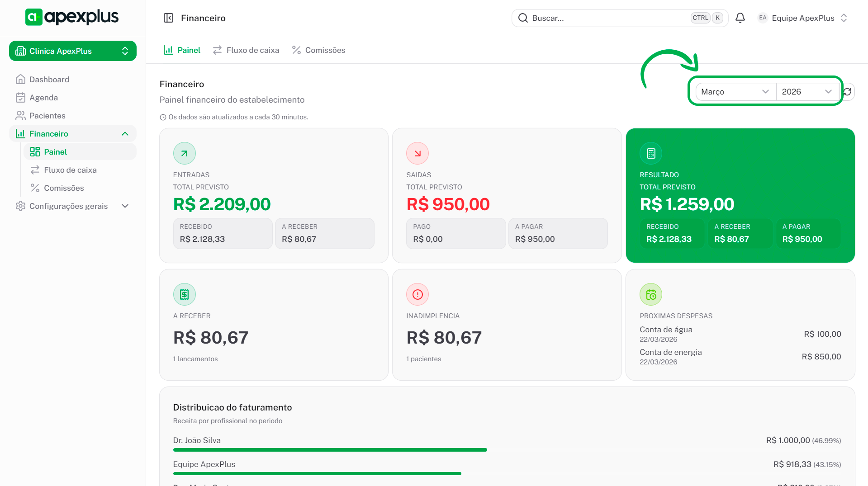Click the Resultado calculator icon

tap(650, 154)
